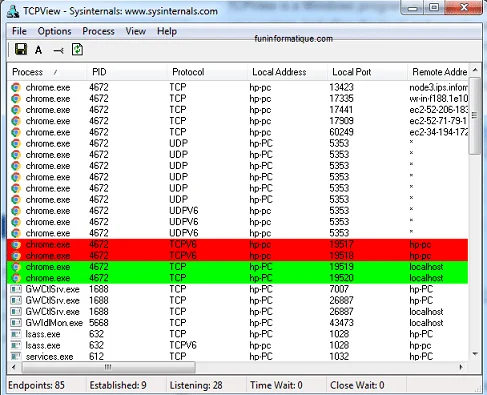Click the vertical scrollbar down arrow
This screenshot has height=395, width=487.
(x=475, y=354)
